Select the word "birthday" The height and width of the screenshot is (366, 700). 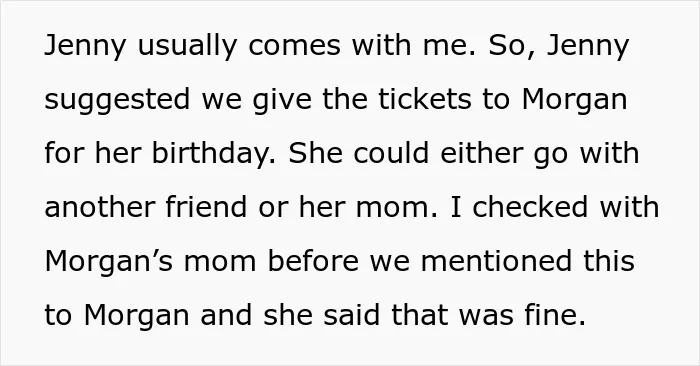213,154
